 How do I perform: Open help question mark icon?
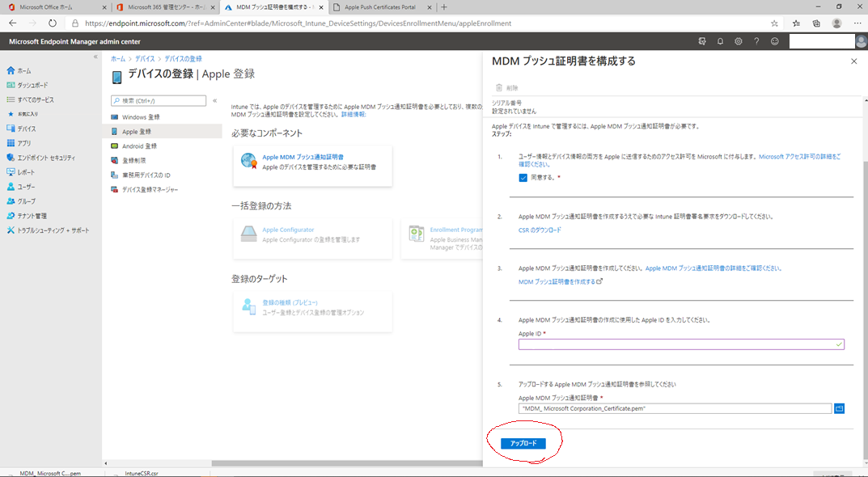pos(756,41)
